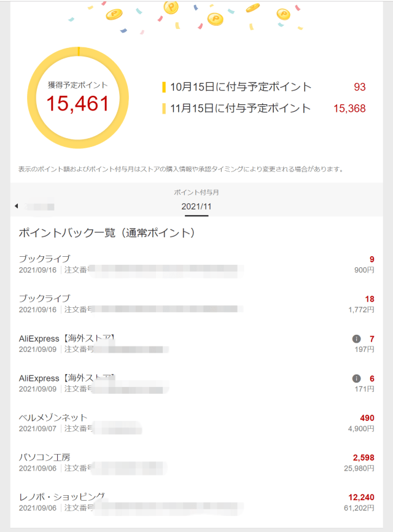393x532 pixels.
Task: Click the yellow bar beside 10月15日 row
Action: point(165,87)
